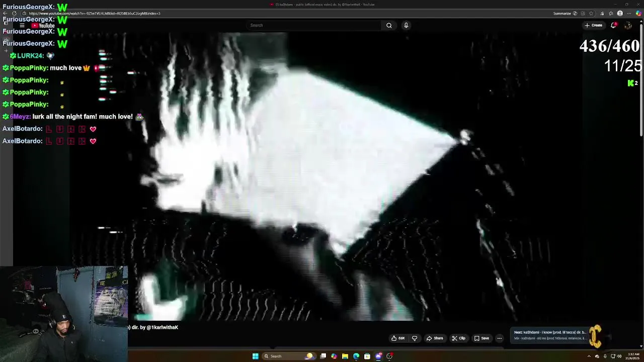The height and width of the screenshot is (362, 644).
Task: Open the Copilot icon in the browser toolbar
Action: [638, 14]
